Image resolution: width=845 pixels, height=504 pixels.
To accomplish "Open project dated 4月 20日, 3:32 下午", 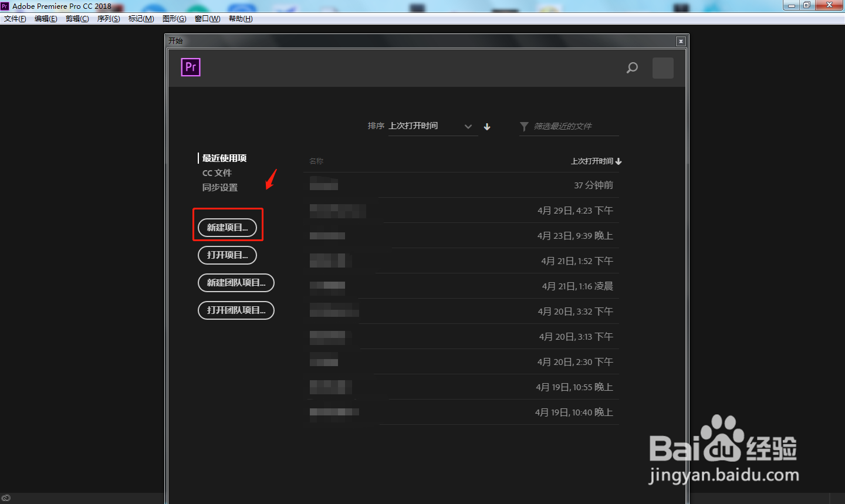I will coord(462,312).
